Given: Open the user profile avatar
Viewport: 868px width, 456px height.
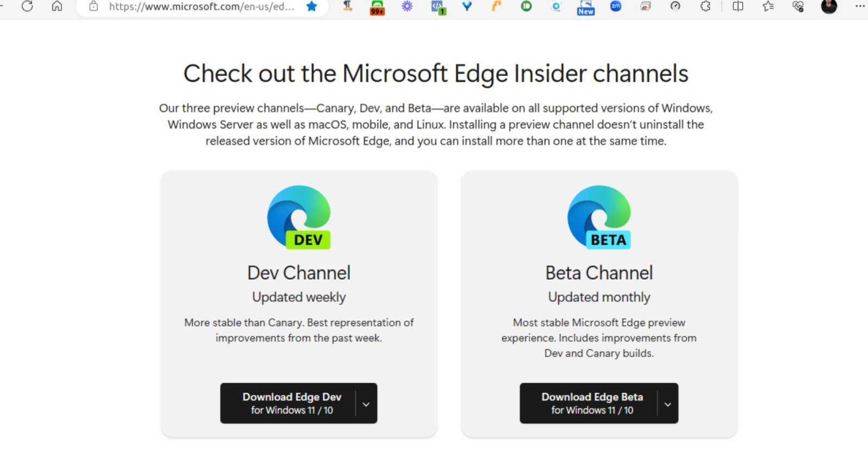Looking at the screenshot, I should [829, 7].
